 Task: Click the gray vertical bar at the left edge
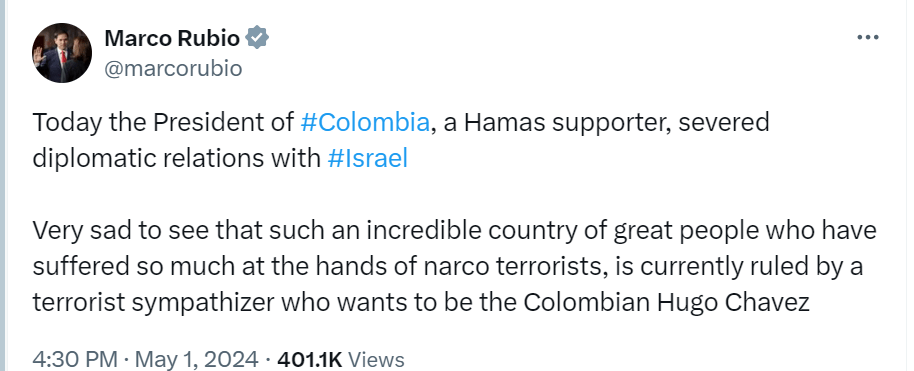[2, 186]
